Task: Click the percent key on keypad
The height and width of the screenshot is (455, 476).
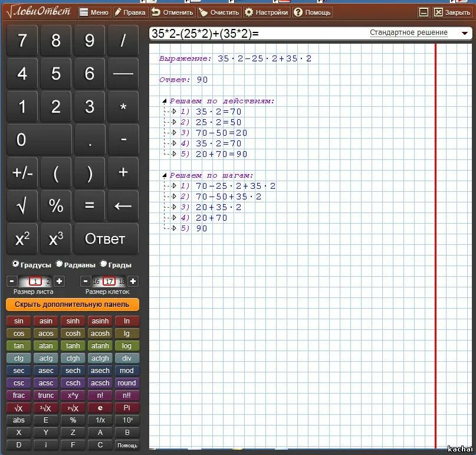Action: click(56, 206)
